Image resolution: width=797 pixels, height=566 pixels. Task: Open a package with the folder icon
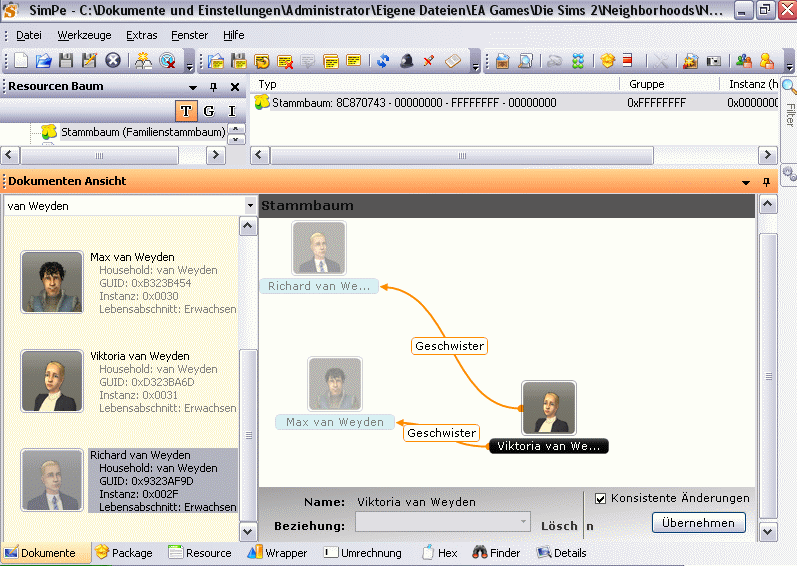pyautogui.click(x=43, y=61)
